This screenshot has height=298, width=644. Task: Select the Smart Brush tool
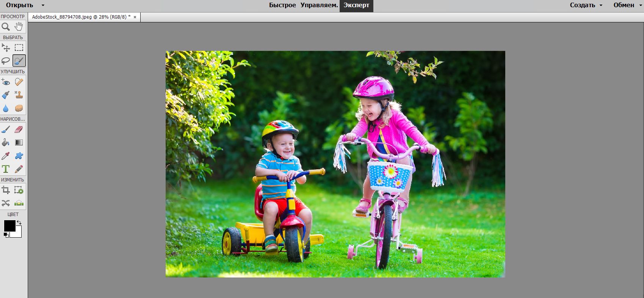coord(6,95)
